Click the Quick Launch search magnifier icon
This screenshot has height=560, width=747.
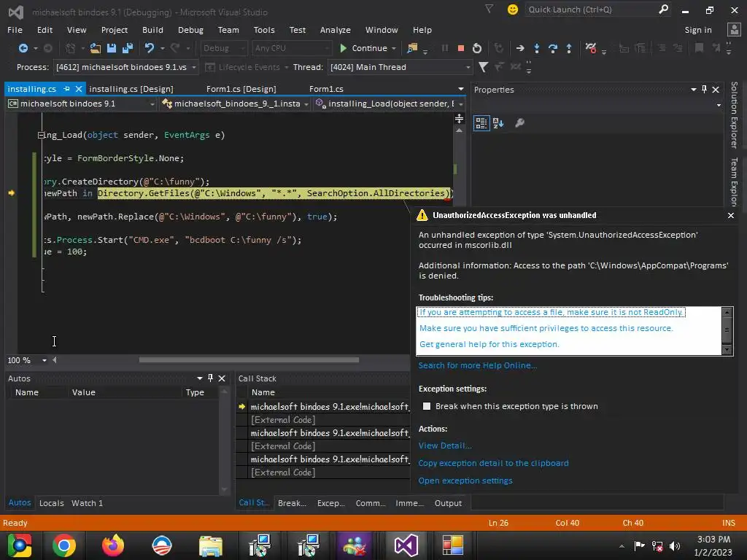tap(663, 9)
